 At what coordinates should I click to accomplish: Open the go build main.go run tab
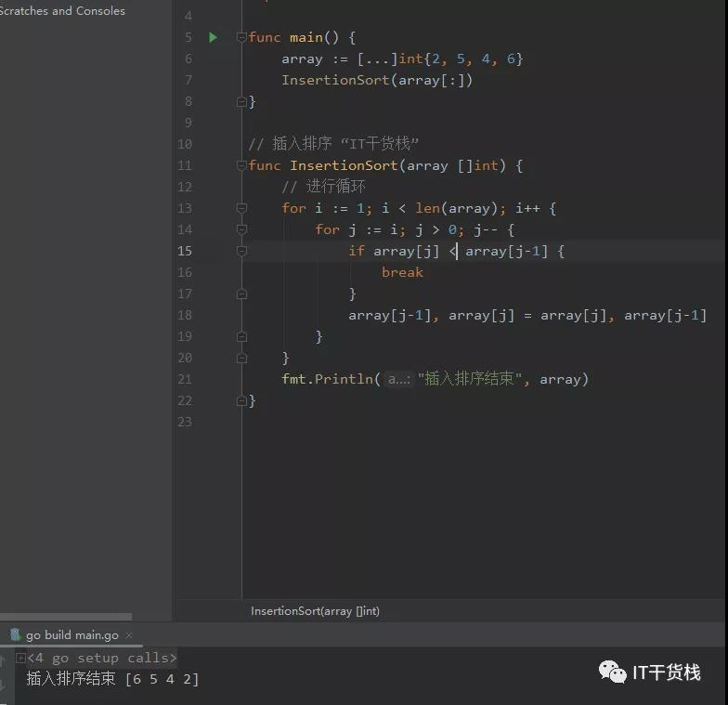(x=72, y=635)
